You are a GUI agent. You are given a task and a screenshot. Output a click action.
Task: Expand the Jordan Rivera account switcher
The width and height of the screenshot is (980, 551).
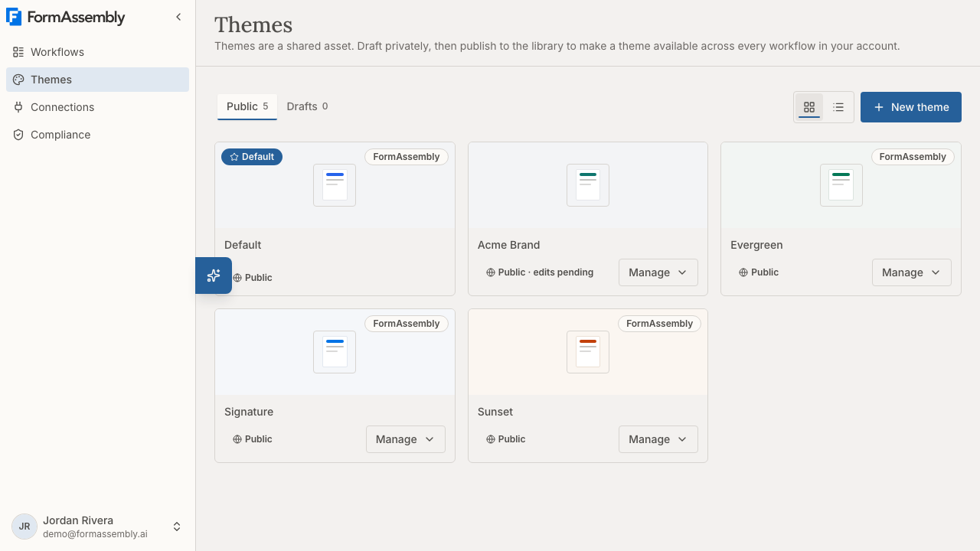click(177, 527)
